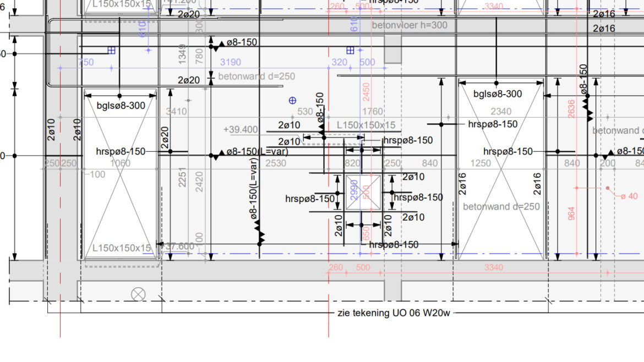Click the circled X symbol in the bottom slab
The height and width of the screenshot is (362, 644).
[138, 294]
